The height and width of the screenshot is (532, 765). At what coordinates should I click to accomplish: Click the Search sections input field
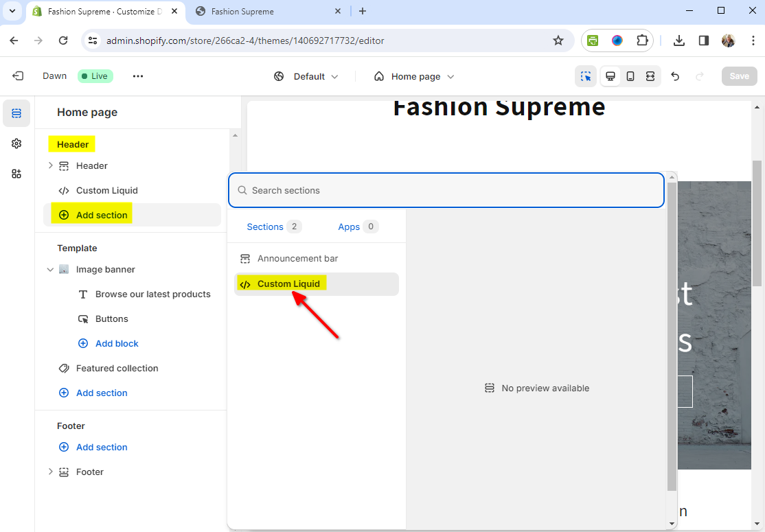(x=446, y=190)
